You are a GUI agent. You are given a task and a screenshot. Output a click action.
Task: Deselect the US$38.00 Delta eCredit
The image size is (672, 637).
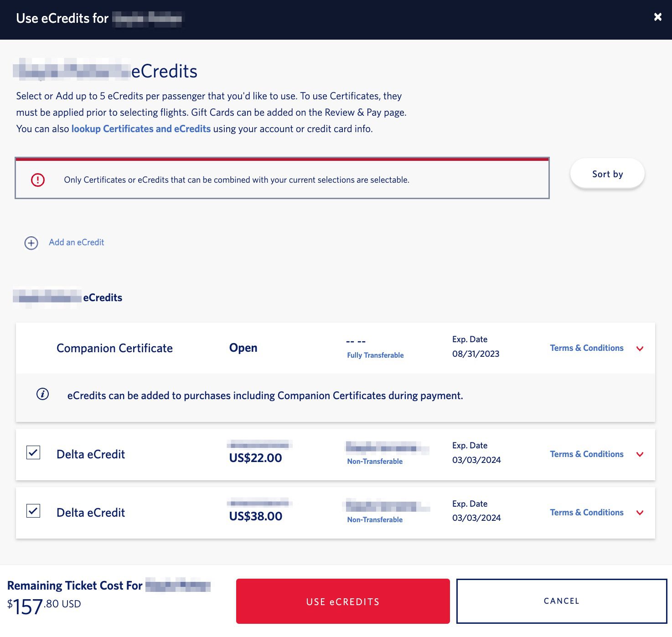point(32,511)
